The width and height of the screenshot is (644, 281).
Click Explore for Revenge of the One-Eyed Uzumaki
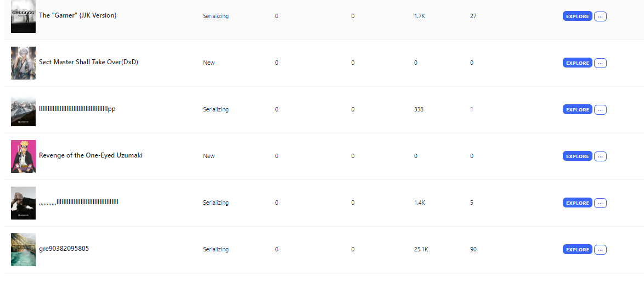pyautogui.click(x=577, y=156)
